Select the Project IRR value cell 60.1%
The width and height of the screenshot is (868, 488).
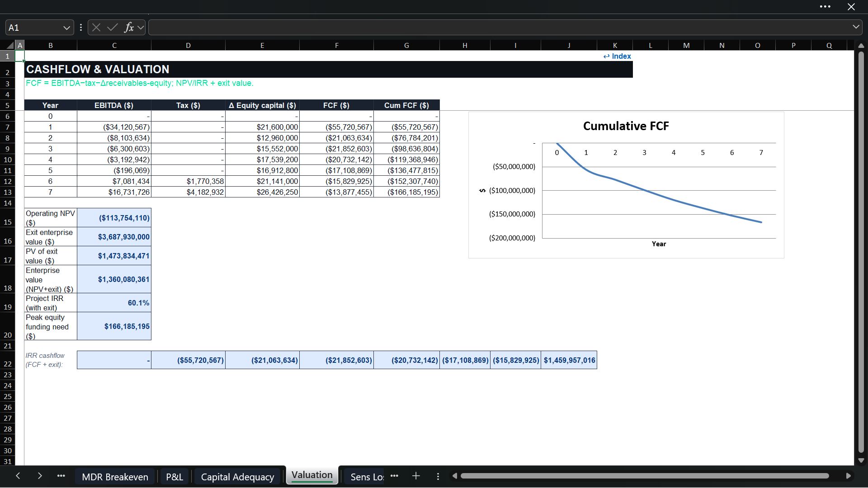(x=114, y=303)
